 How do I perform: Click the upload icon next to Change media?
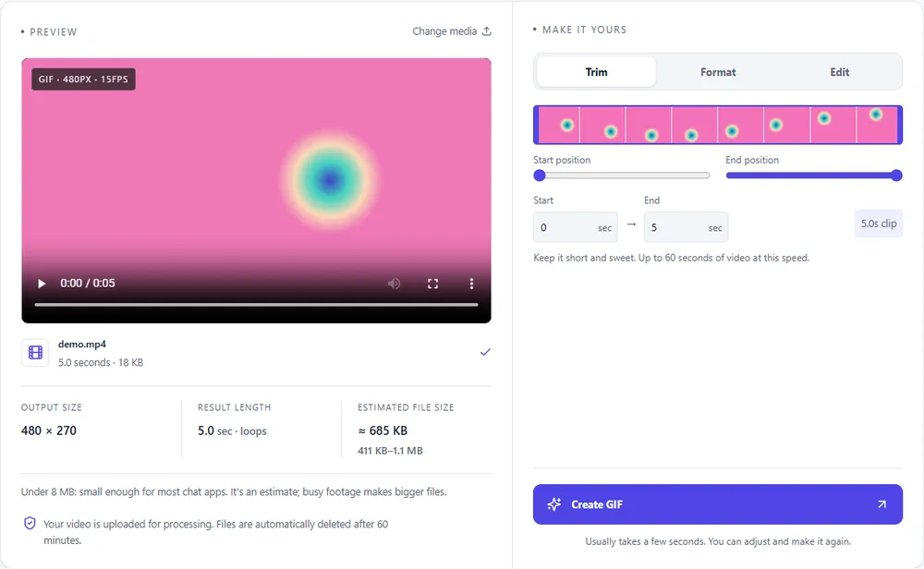click(487, 31)
